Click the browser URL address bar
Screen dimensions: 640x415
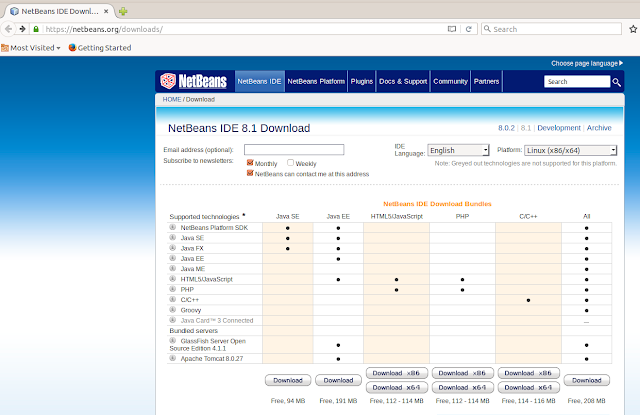click(x=245, y=29)
